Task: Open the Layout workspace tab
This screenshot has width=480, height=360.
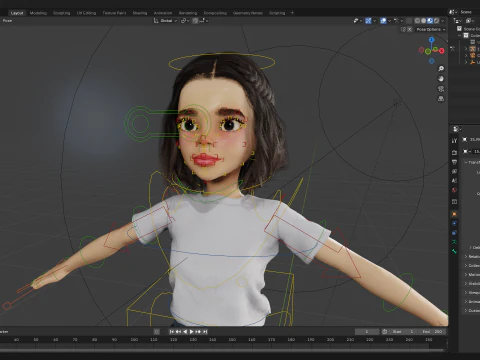Action: tap(17, 13)
